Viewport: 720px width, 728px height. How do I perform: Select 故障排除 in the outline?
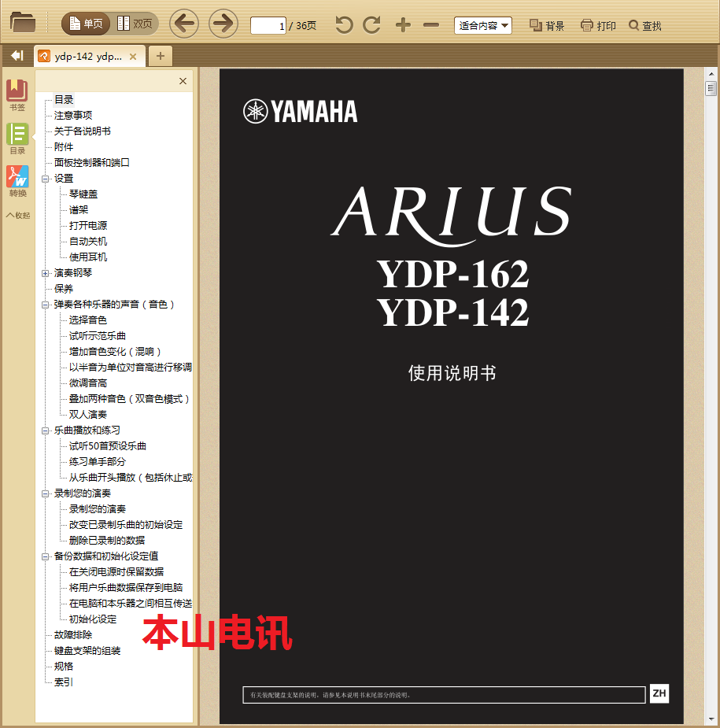(73, 634)
